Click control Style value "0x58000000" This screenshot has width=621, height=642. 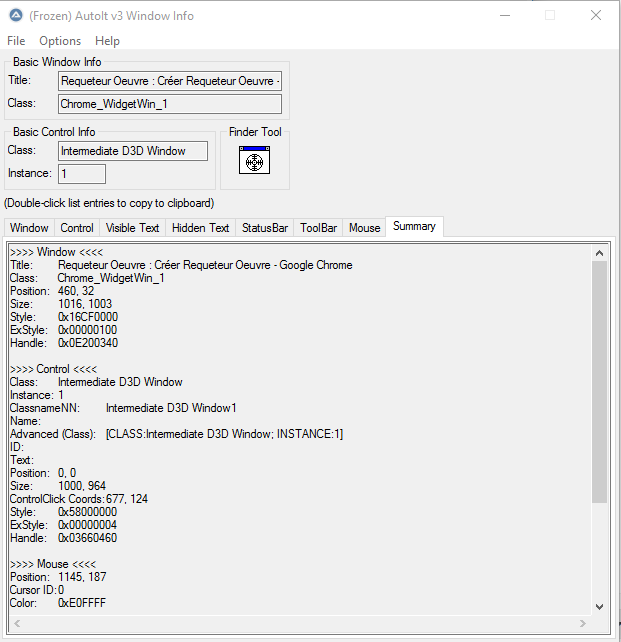[x=88, y=512]
